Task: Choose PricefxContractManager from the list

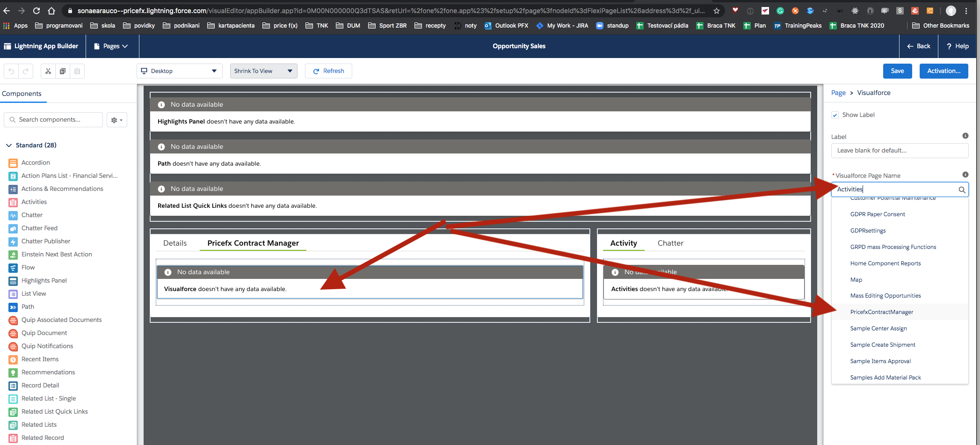Action: [x=881, y=312]
